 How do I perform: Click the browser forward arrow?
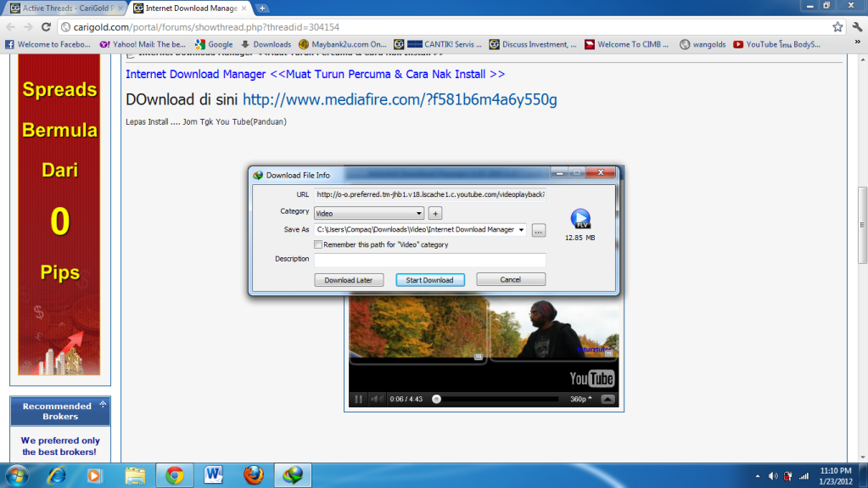point(28,27)
